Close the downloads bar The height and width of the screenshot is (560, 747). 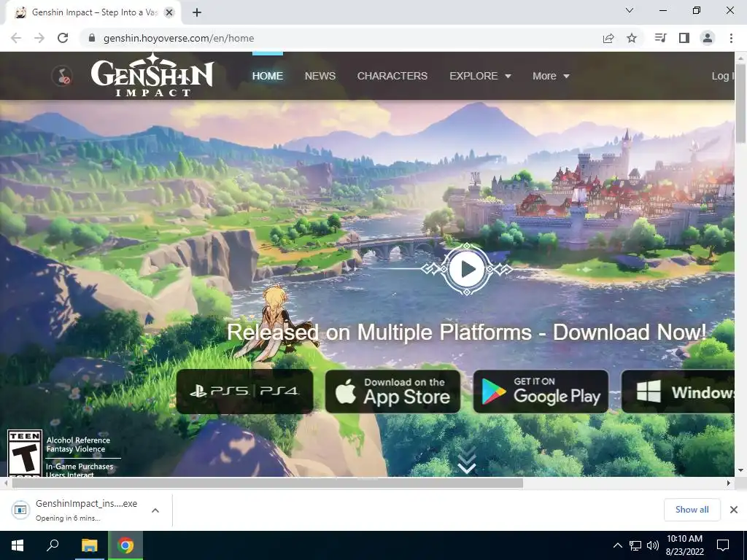tap(734, 510)
